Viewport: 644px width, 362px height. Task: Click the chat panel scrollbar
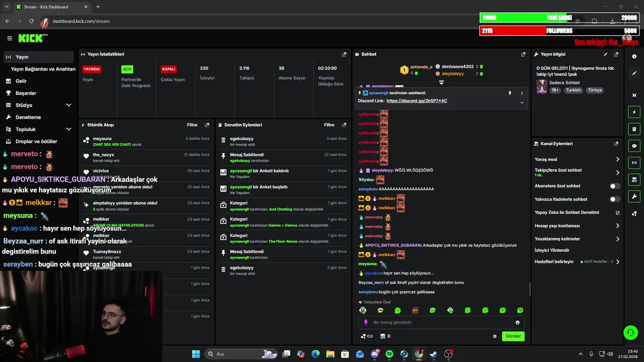pos(529,289)
